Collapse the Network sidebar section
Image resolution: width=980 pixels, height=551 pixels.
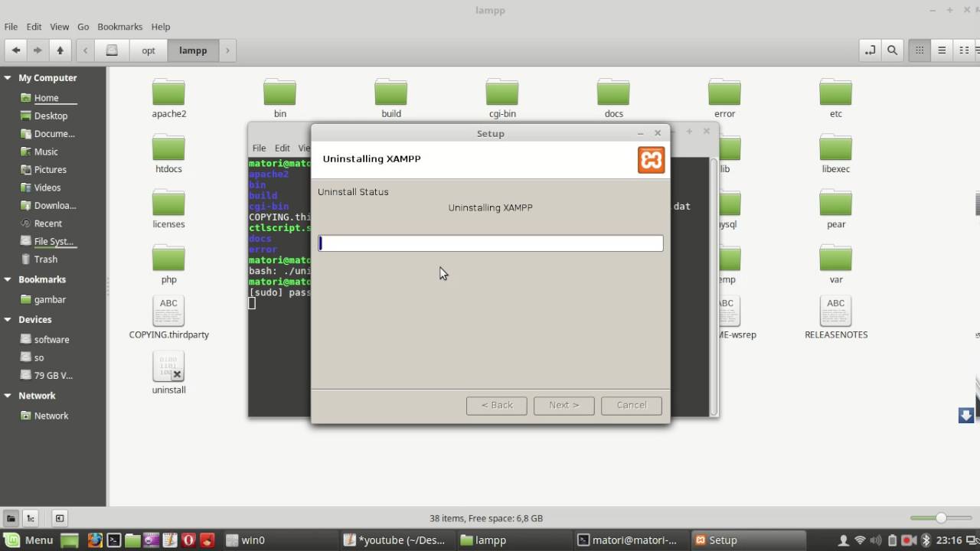pos(8,396)
